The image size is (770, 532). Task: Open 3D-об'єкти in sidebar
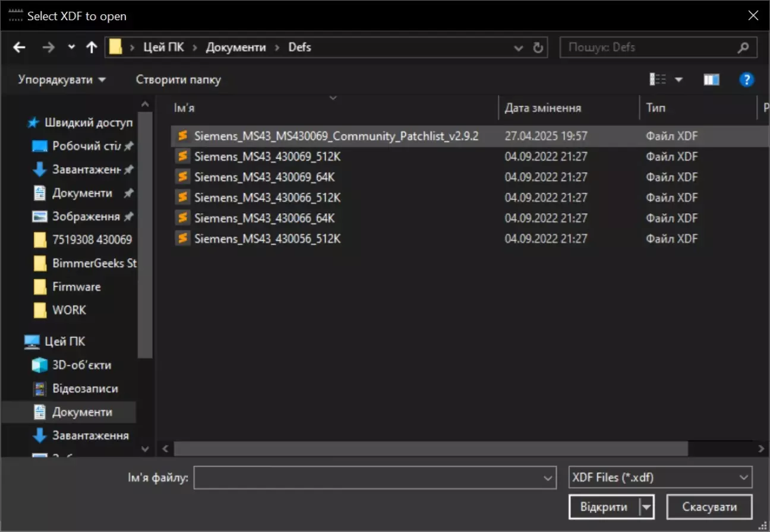pyautogui.click(x=72, y=365)
